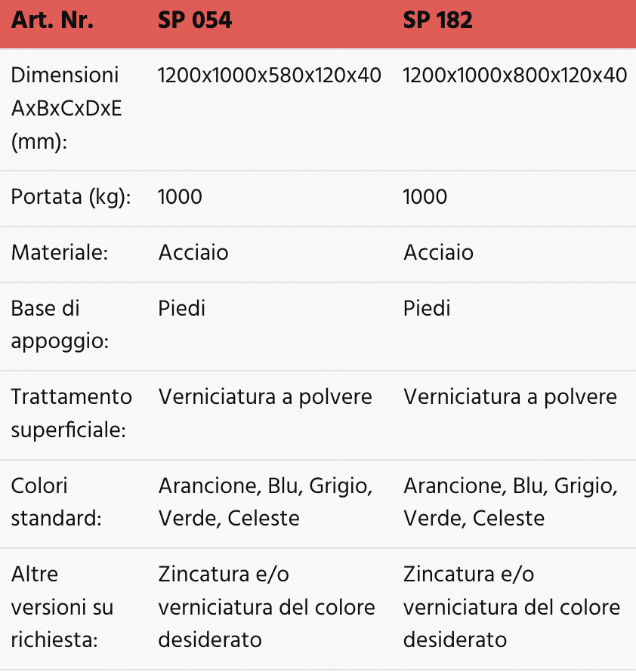Screen dimensions: 636x672
Task: Click Verniciatura a polvere for SP 182
Action: (510, 397)
